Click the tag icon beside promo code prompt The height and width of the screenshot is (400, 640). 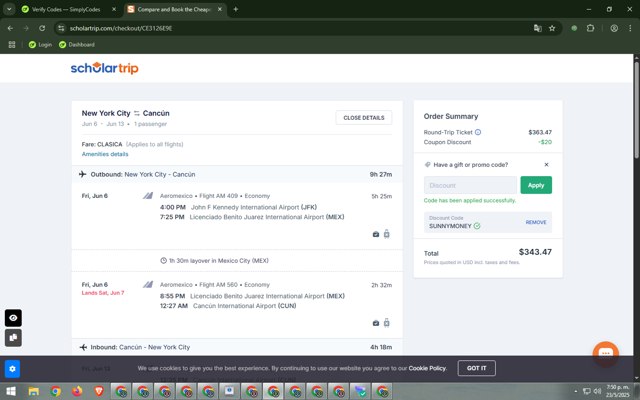(427, 164)
